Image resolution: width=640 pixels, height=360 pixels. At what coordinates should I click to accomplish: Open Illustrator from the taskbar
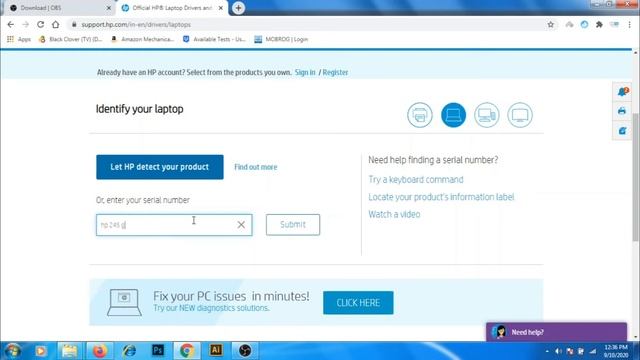pos(216,351)
